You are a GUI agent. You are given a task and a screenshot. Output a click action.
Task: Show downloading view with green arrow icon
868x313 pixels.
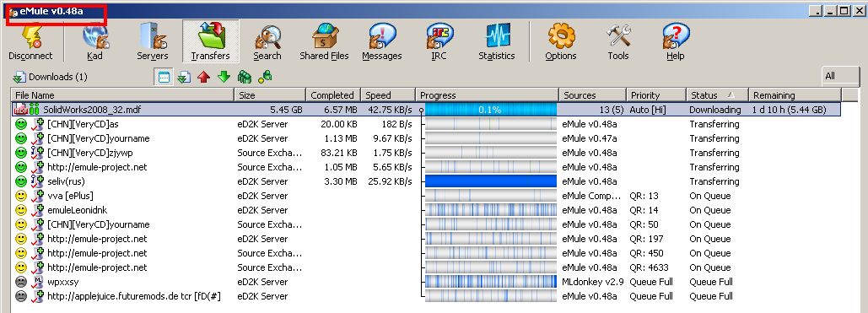[224, 77]
